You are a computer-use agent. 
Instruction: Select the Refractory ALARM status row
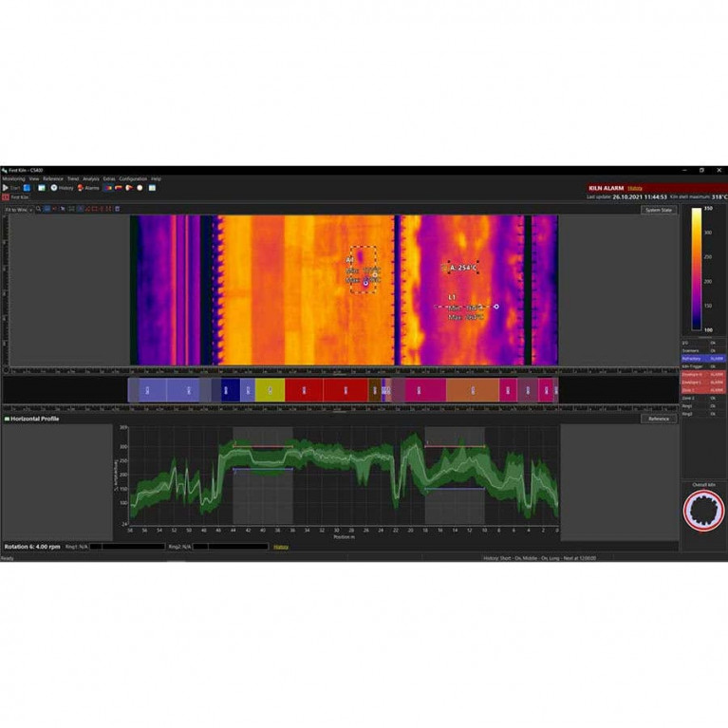pyautogui.click(x=703, y=359)
